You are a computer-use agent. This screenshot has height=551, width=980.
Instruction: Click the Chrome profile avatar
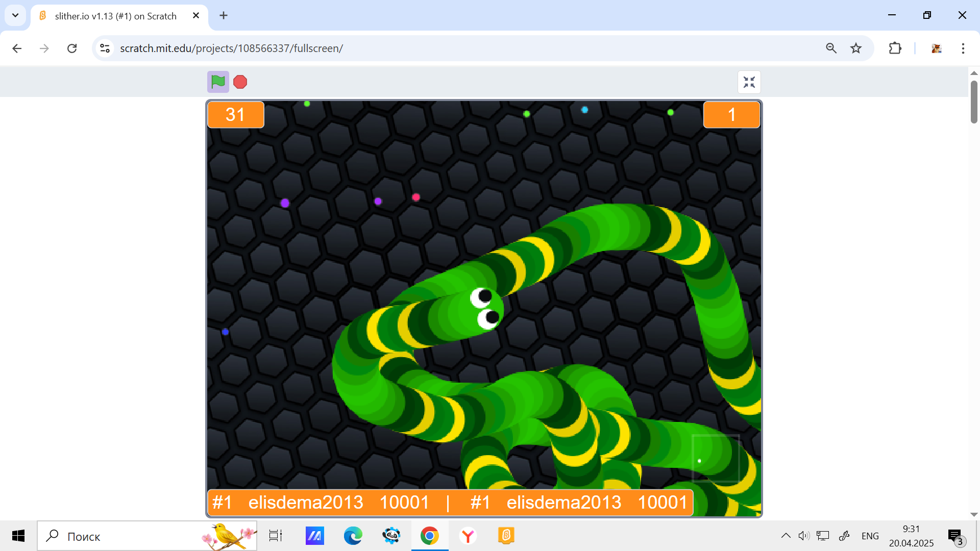pyautogui.click(x=936, y=48)
